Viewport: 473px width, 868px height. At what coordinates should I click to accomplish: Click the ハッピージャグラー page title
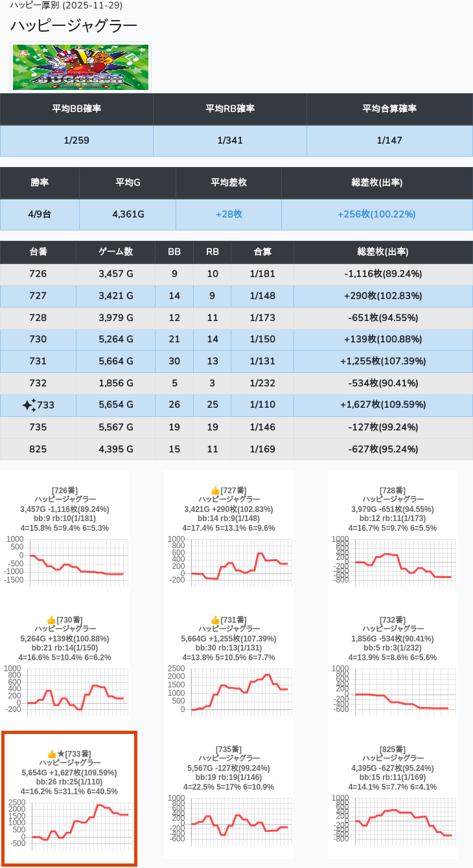pos(74,26)
